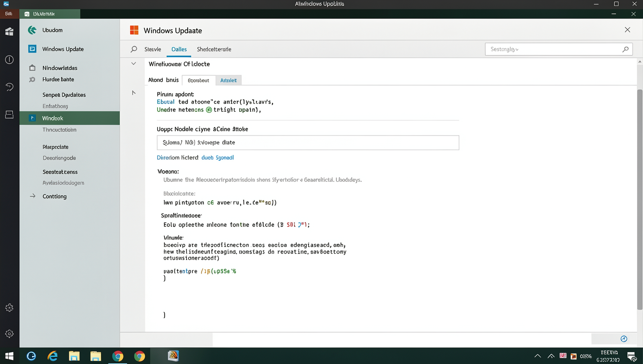The height and width of the screenshot is (364, 643).
Task: Click the Windook item's blue icon
Action: (33, 118)
